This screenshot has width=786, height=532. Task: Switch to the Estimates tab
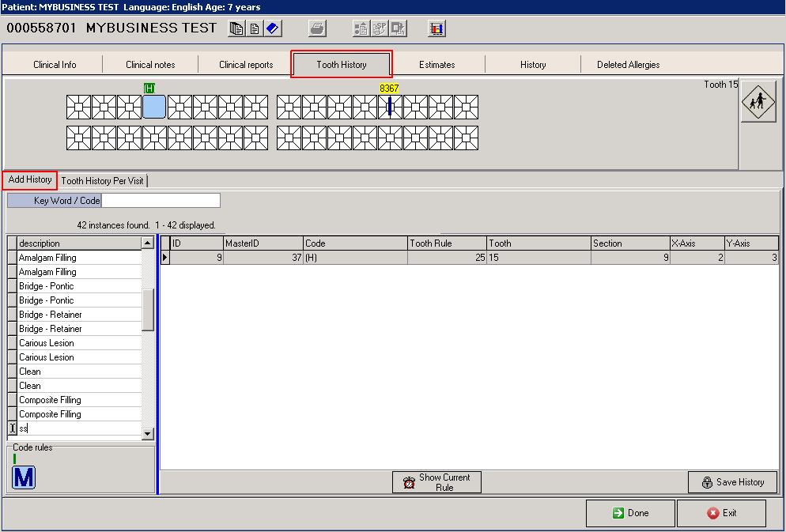(437, 65)
